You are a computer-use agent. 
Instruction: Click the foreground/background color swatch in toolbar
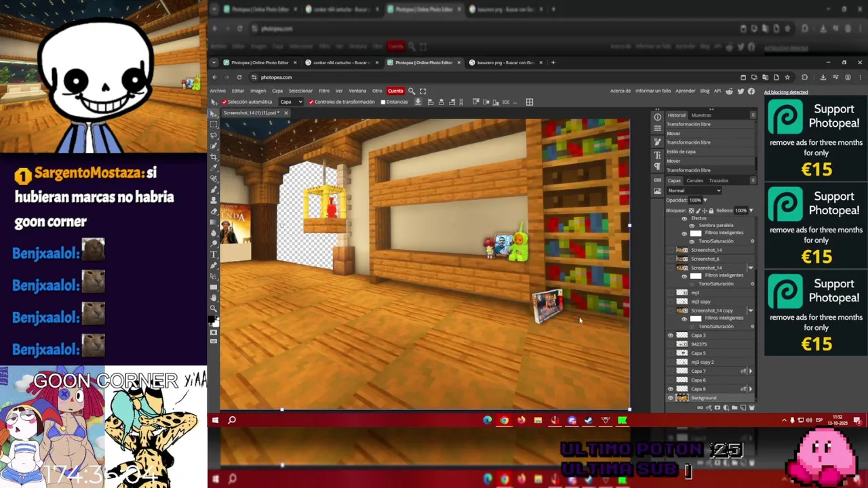(214, 321)
